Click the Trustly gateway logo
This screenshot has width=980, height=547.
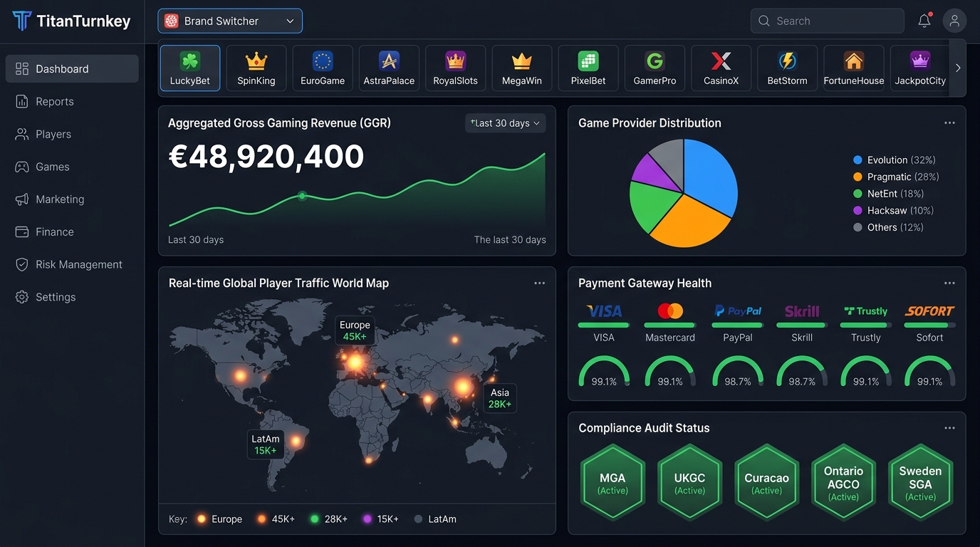(x=866, y=311)
